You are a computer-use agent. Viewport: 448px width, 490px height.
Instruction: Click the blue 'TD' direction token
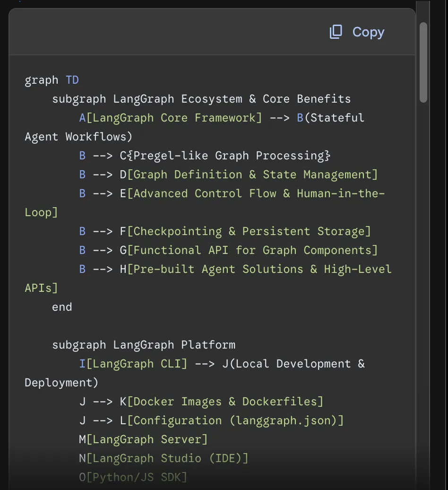[x=72, y=80]
